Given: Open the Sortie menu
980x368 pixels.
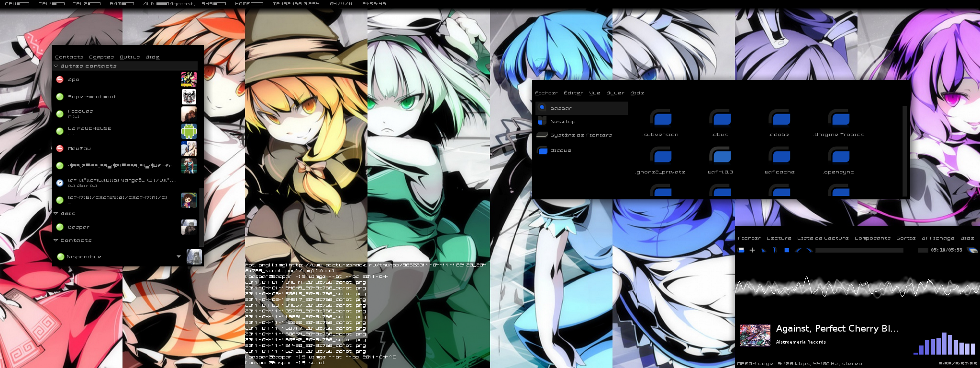Looking at the screenshot, I should pos(906,238).
